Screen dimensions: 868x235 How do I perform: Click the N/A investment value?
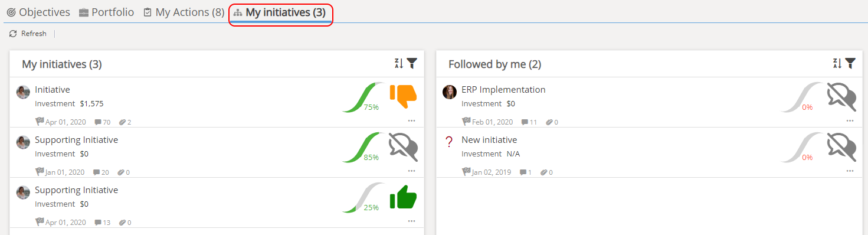[513, 154]
